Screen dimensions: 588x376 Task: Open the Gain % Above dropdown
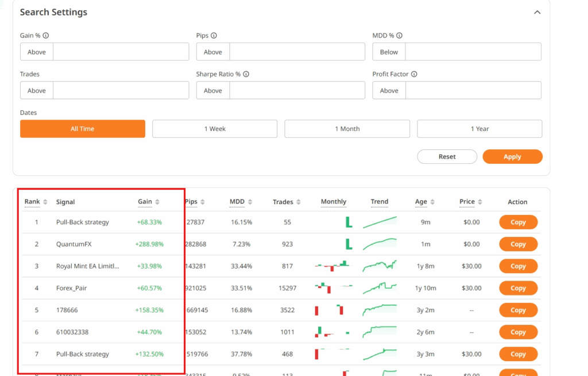37,52
